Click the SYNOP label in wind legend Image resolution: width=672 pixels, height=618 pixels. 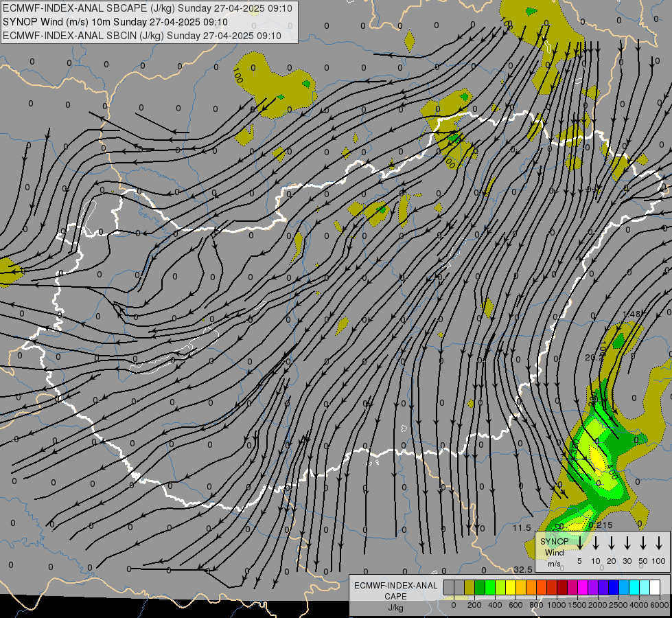[554, 541]
